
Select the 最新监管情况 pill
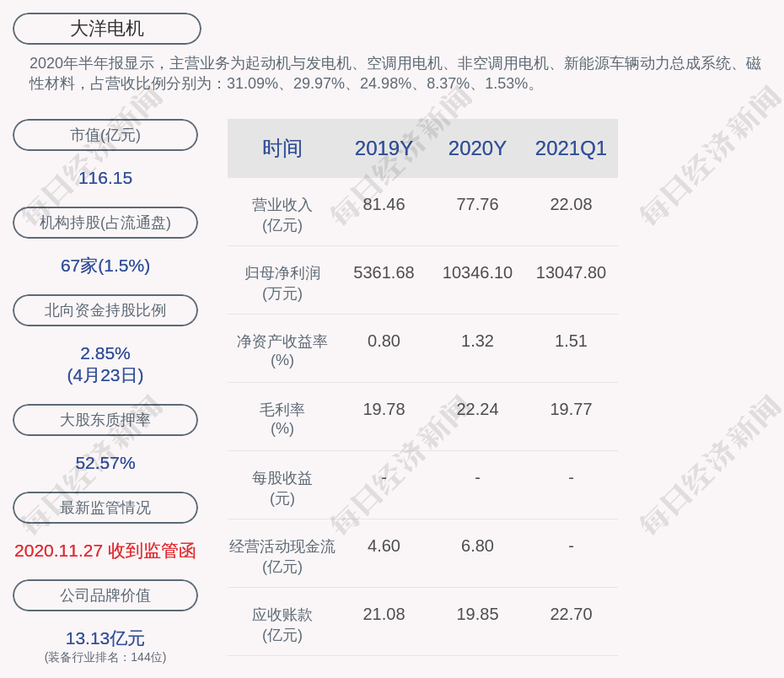coord(105,508)
